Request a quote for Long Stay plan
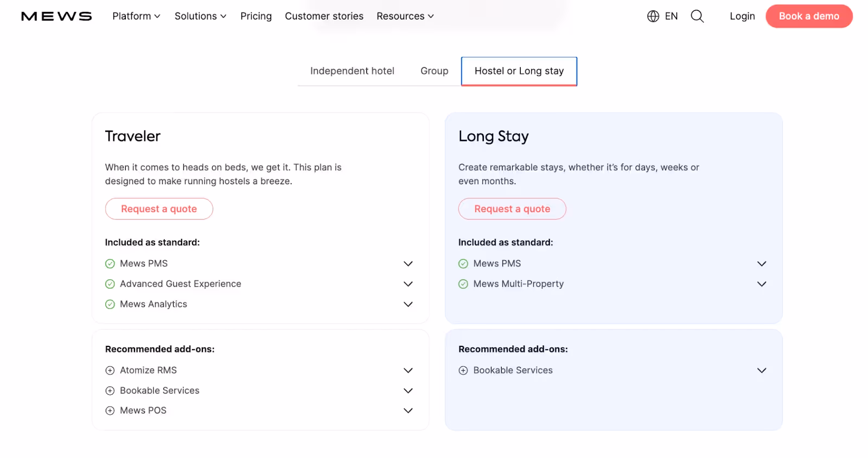Viewport: 868px width, 458px height. (512, 209)
